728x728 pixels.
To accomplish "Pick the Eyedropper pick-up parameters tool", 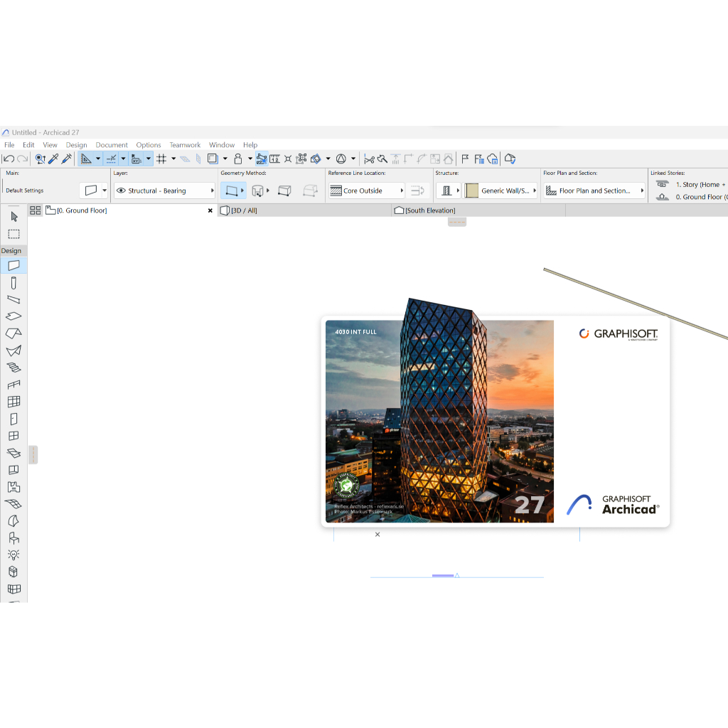I will [53, 159].
